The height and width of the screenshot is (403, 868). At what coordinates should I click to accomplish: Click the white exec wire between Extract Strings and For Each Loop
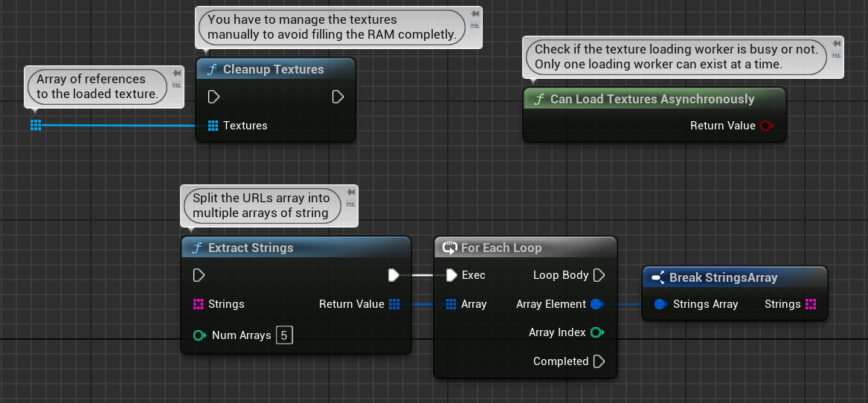pyautogui.click(x=423, y=275)
